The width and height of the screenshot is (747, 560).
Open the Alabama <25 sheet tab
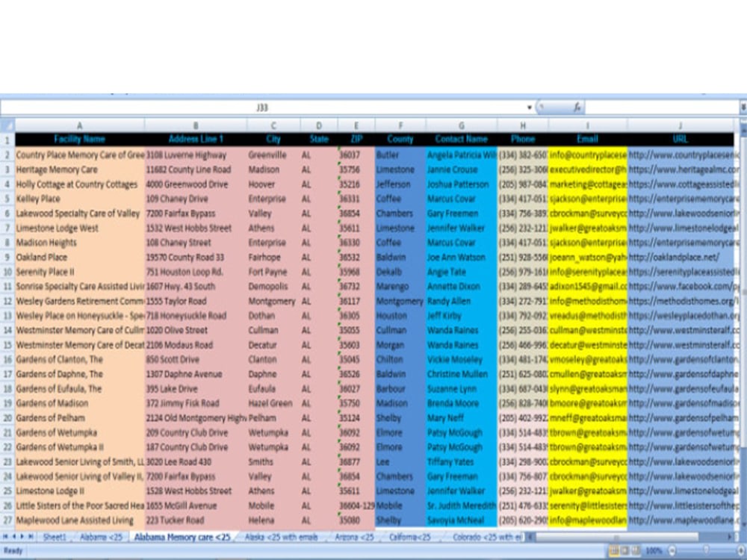click(x=101, y=537)
